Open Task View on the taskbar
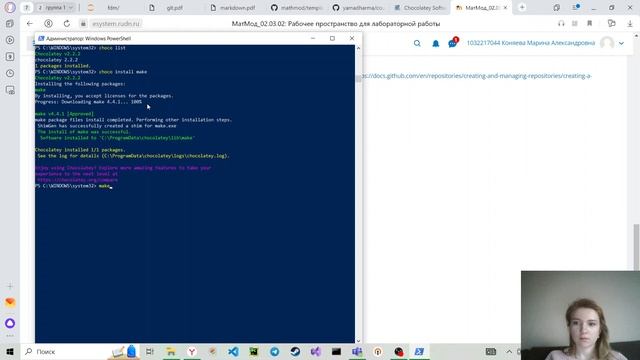The height and width of the screenshot is (360, 640). click(x=149, y=351)
